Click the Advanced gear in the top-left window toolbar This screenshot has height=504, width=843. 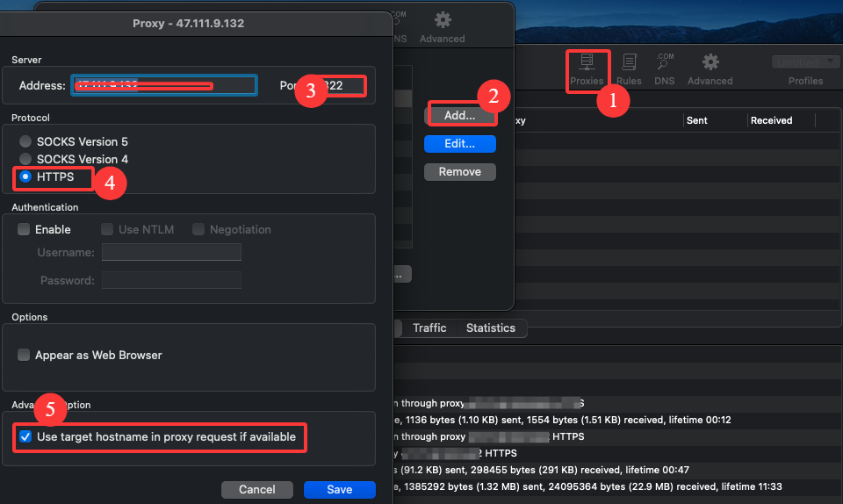(443, 25)
